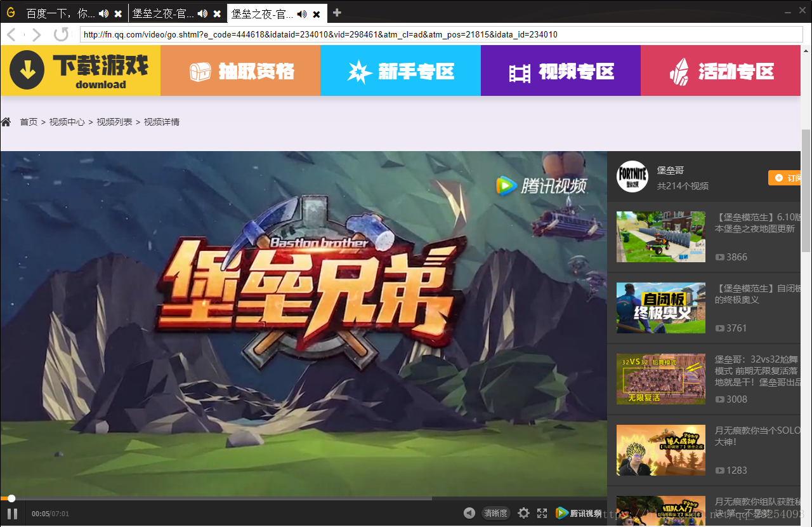Reload the page with refresh icon

coord(61,34)
